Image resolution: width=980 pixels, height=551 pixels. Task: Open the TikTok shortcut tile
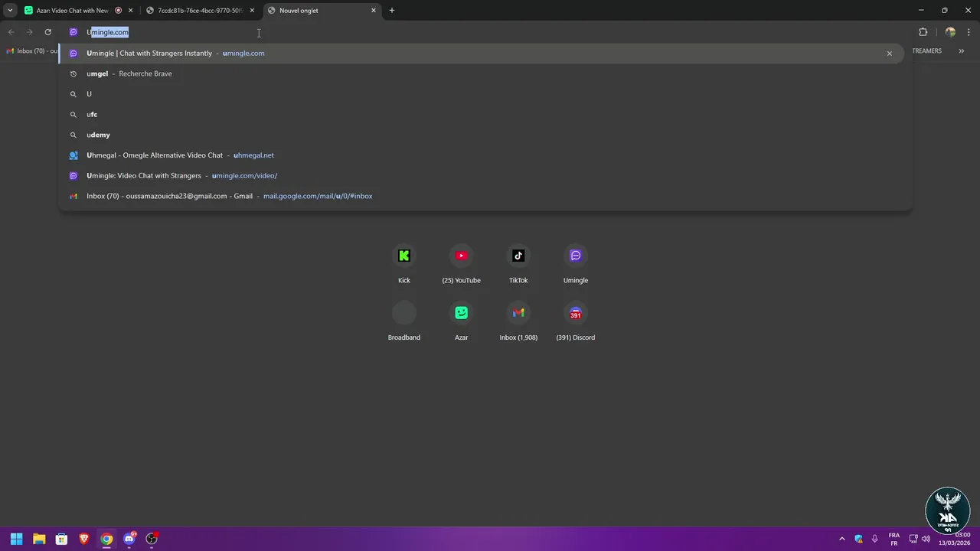tap(518, 263)
